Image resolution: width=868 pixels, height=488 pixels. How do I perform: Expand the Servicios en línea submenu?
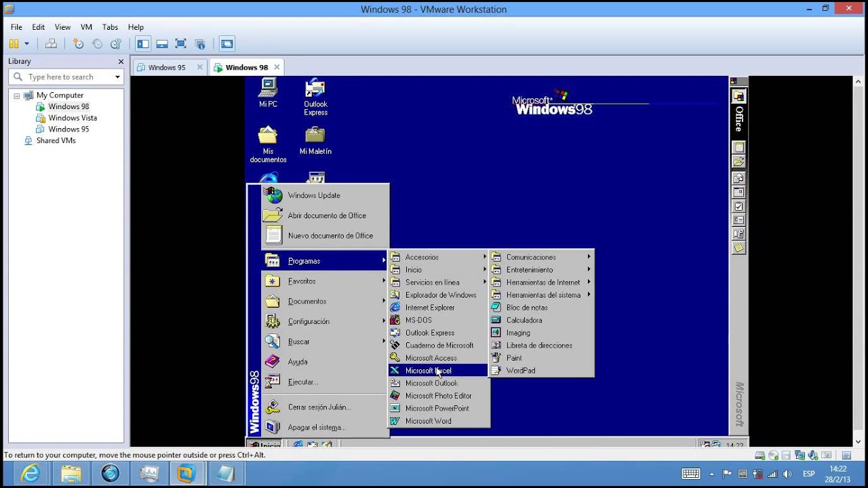tap(439, 283)
